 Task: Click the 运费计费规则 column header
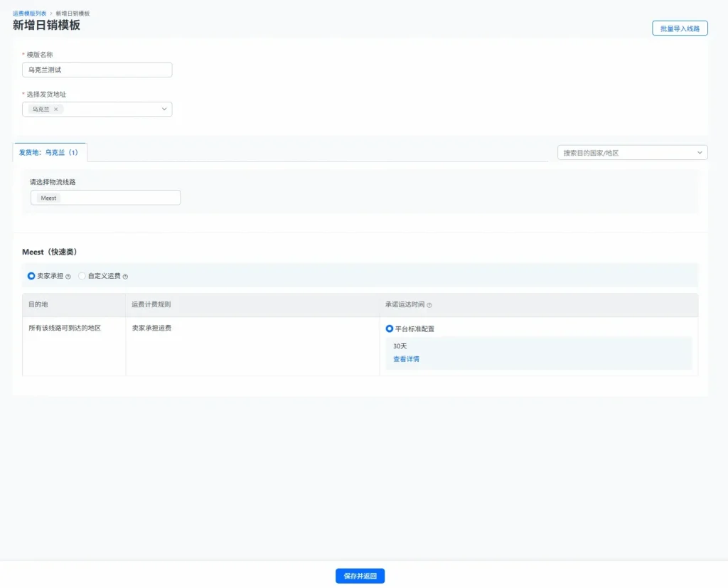151,304
